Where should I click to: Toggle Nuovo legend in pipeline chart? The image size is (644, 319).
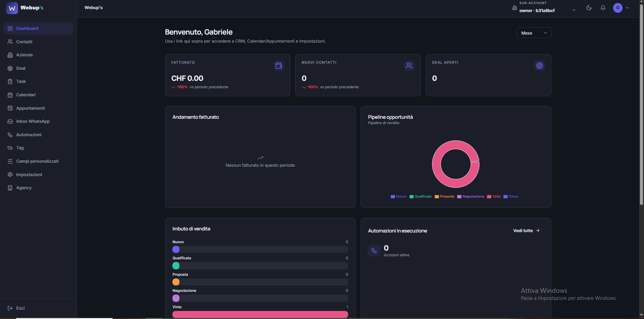tap(398, 197)
